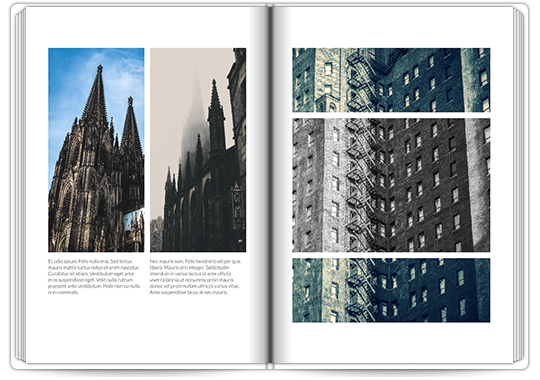Click the fire escape in the bottom building strip
This screenshot has height=380, width=540.
pos(360,290)
